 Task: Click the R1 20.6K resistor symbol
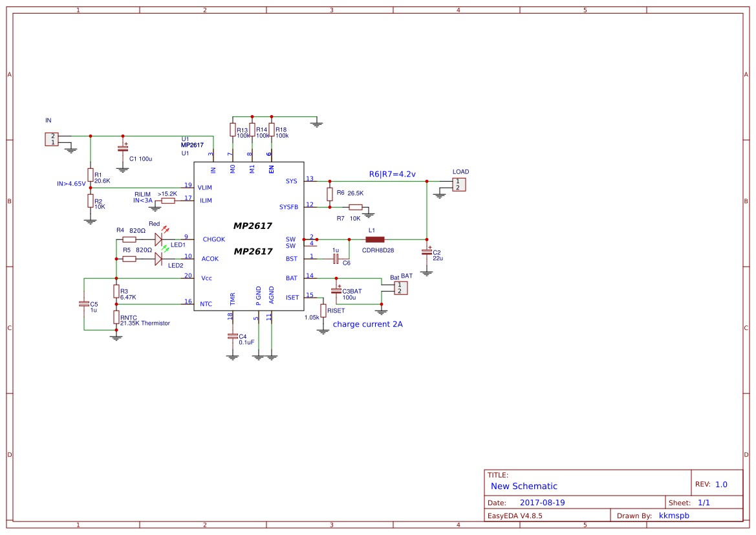(x=90, y=175)
